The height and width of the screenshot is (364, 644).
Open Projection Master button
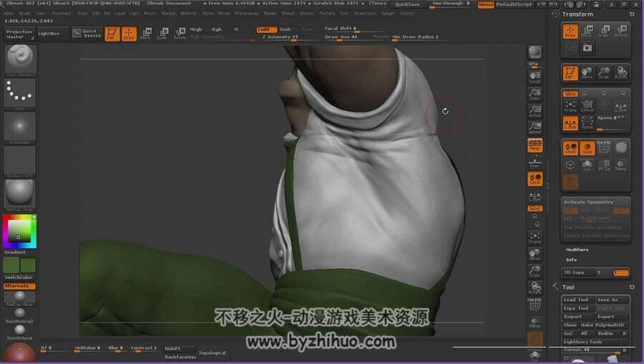pyautogui.click(x=19, y=34)
